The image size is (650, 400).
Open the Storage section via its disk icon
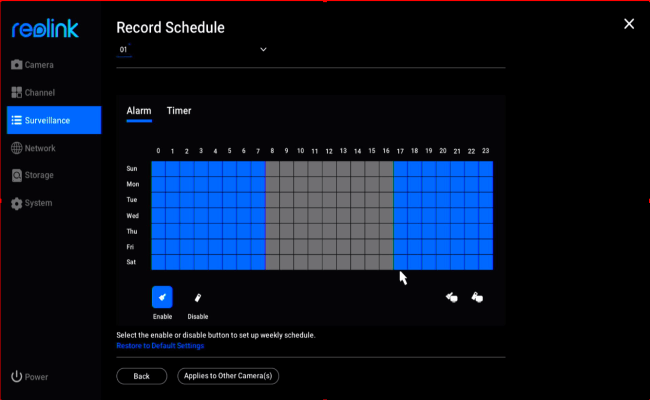17,175
